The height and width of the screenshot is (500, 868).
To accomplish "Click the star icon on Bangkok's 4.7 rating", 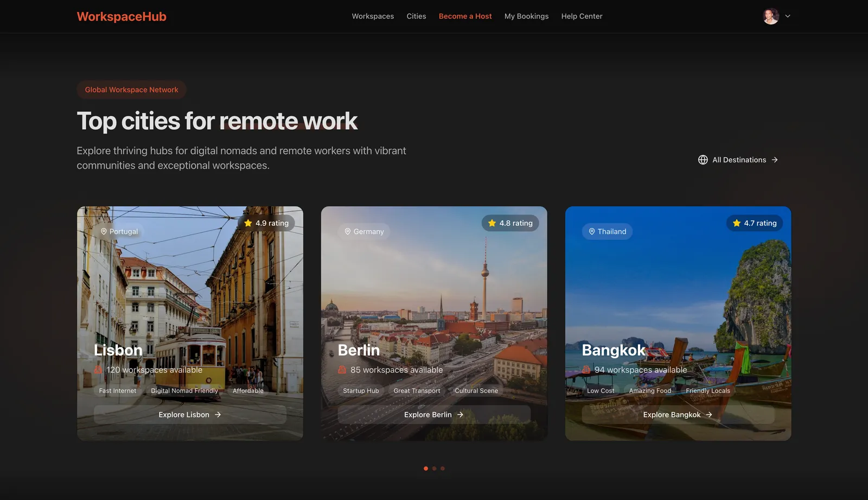I will point(736,223).
